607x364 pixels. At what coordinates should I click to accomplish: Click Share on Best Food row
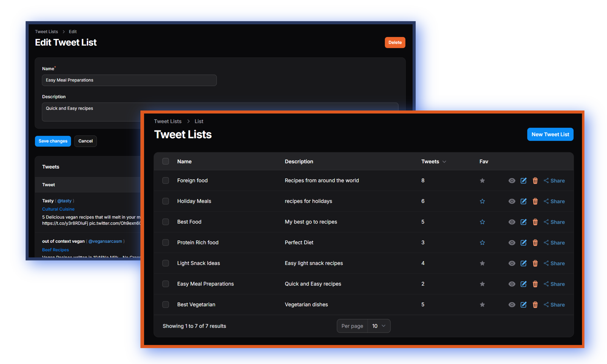(554, 222)
